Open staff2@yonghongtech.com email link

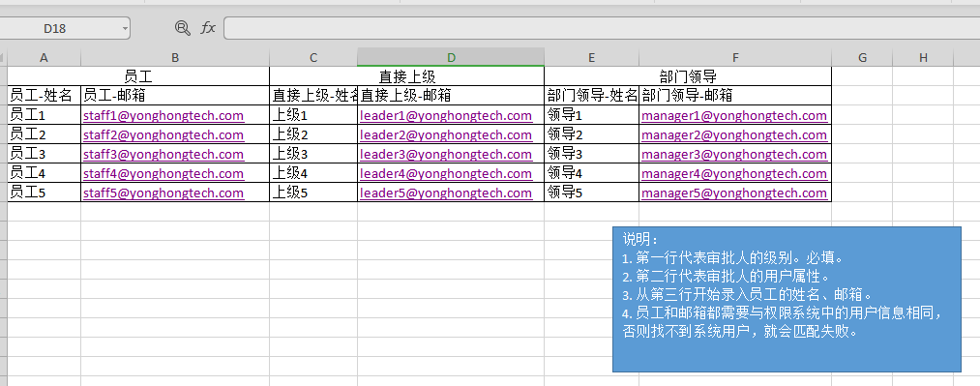pyautogui.click(x=163, y=134)
